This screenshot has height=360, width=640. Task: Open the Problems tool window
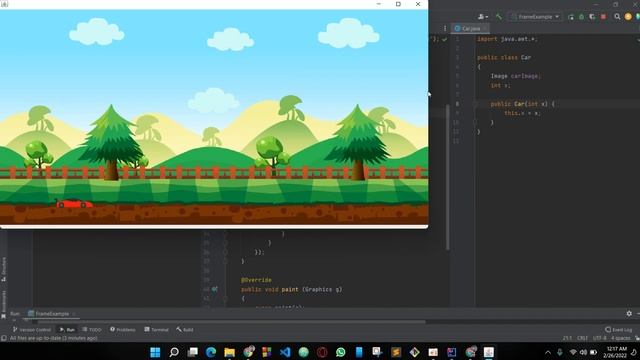point(123,329)
